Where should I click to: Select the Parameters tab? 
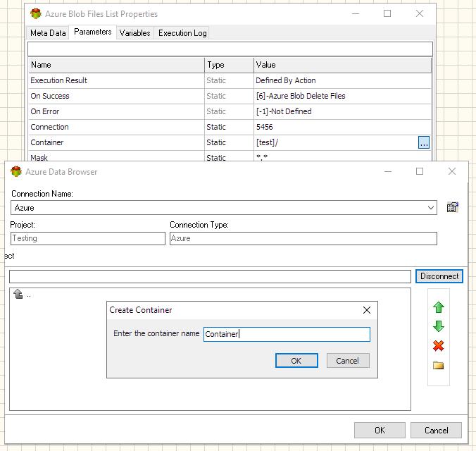click(92, 32)
